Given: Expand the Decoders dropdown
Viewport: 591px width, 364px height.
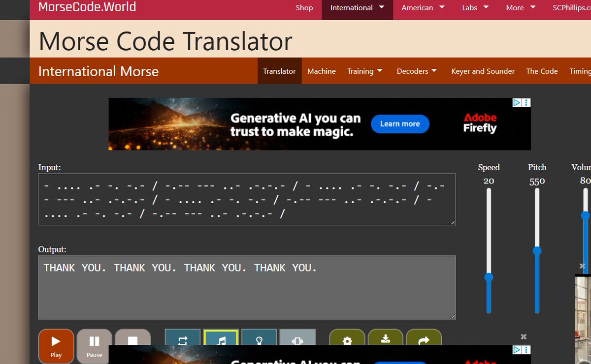Looking at the screenshot, I should coord(417,71).
